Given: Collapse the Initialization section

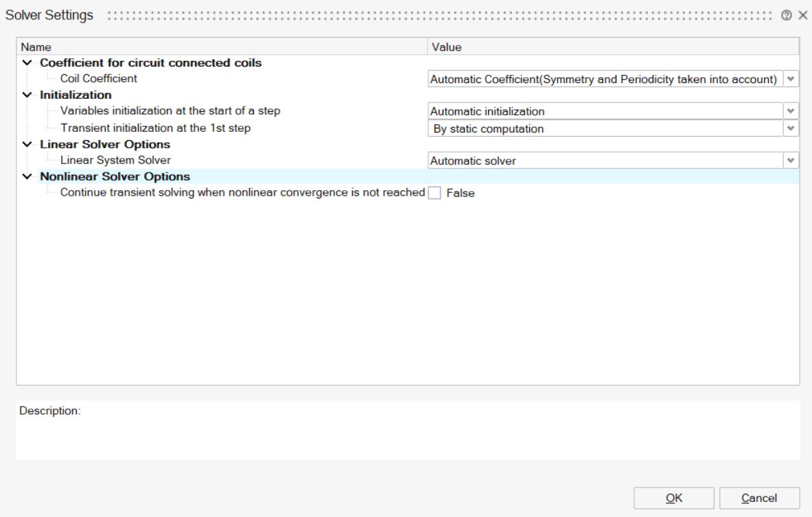Looking at the screenshot, I should click(27, 95).
